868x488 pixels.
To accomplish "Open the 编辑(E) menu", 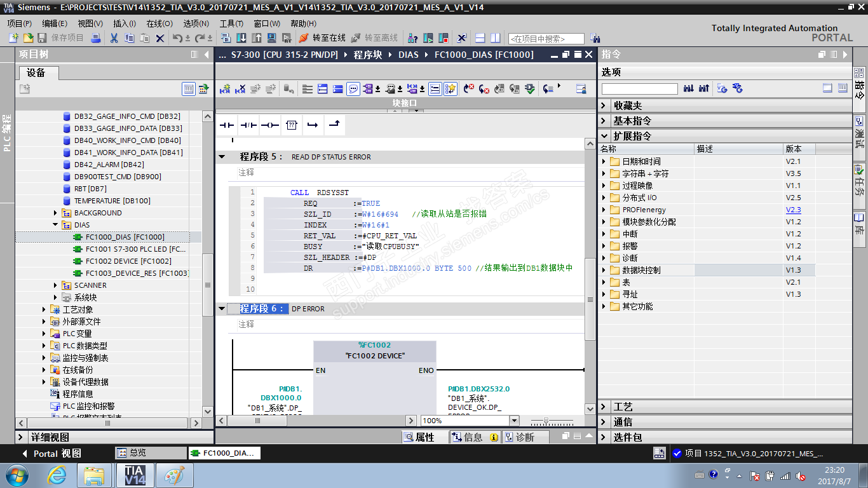I will pyautogui.click(x=55, y=24).
